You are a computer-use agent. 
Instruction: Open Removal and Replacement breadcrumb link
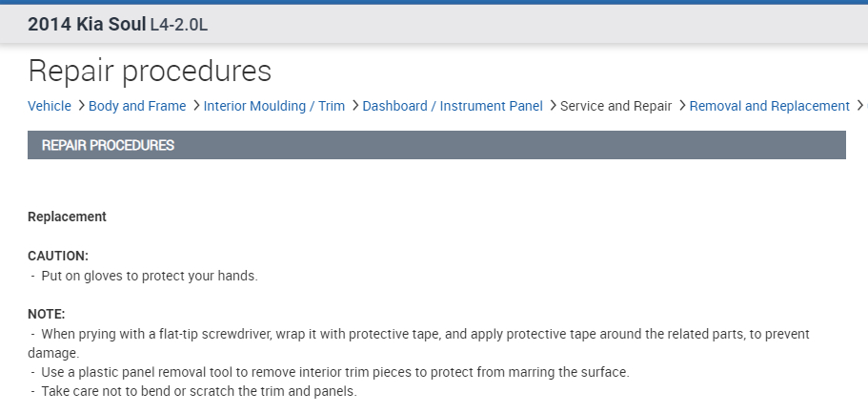tap(769, 106)
